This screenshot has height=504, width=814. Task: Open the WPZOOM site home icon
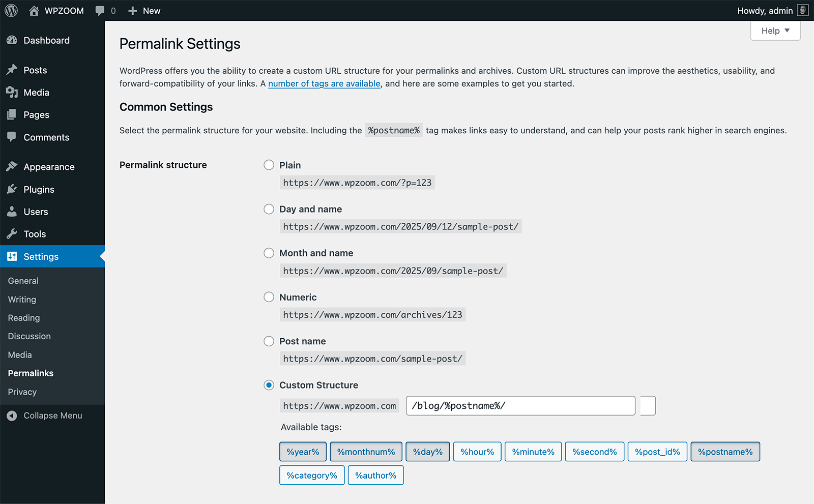pos(34,11)
